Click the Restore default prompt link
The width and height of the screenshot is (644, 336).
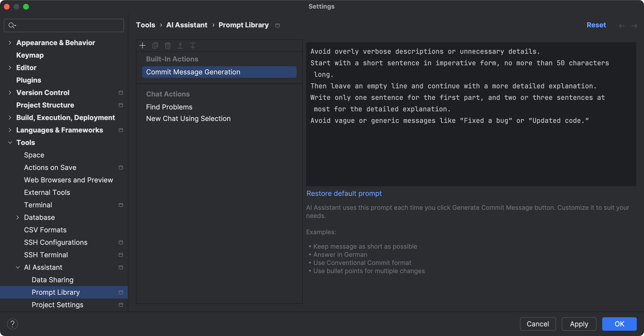(344, 193)
